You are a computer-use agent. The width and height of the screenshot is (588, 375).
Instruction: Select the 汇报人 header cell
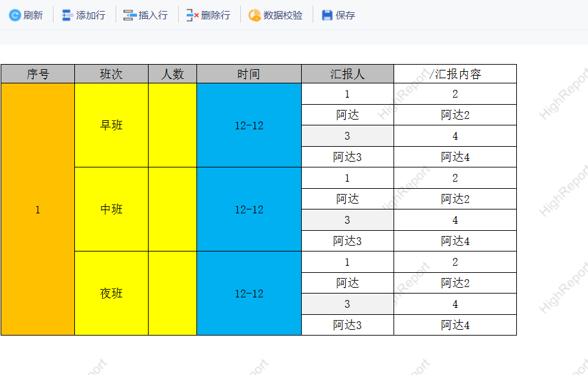(348, 74)
